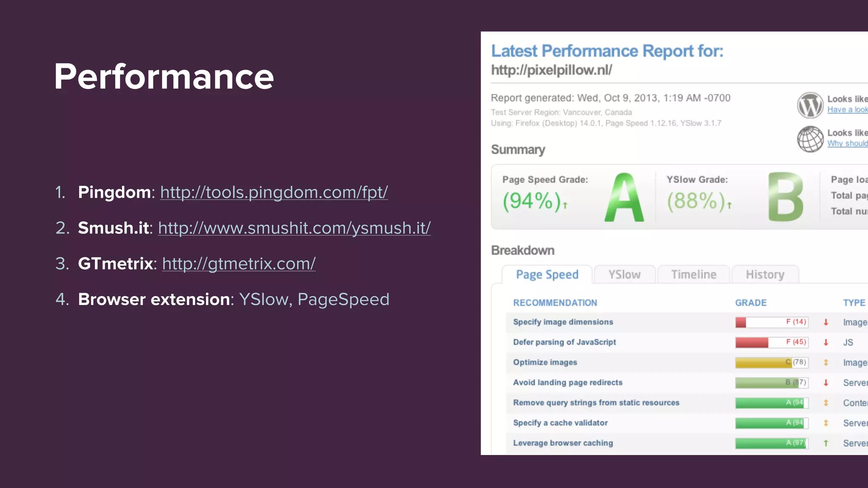
Task: Expand Optimize images recommendation
Action: tap(545, 362)
